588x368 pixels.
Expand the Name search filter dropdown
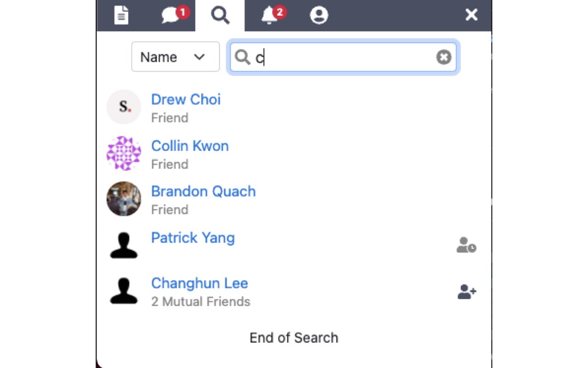175,57
